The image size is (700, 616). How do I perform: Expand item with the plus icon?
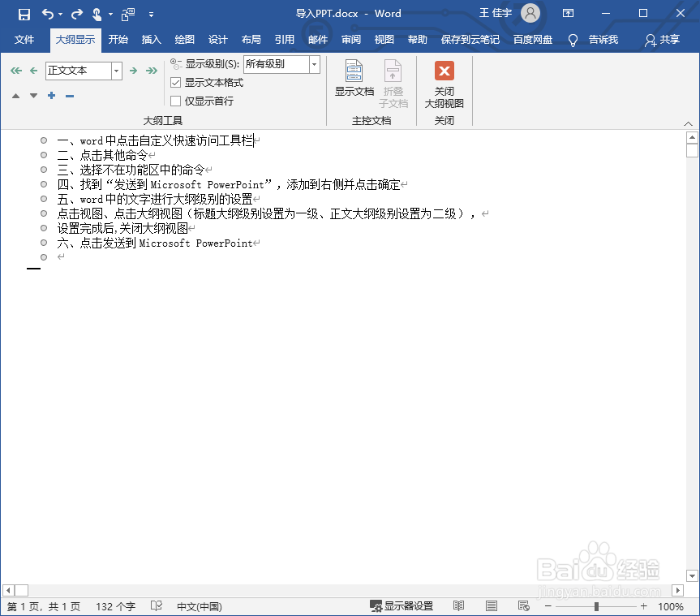(x=52, y=96)
